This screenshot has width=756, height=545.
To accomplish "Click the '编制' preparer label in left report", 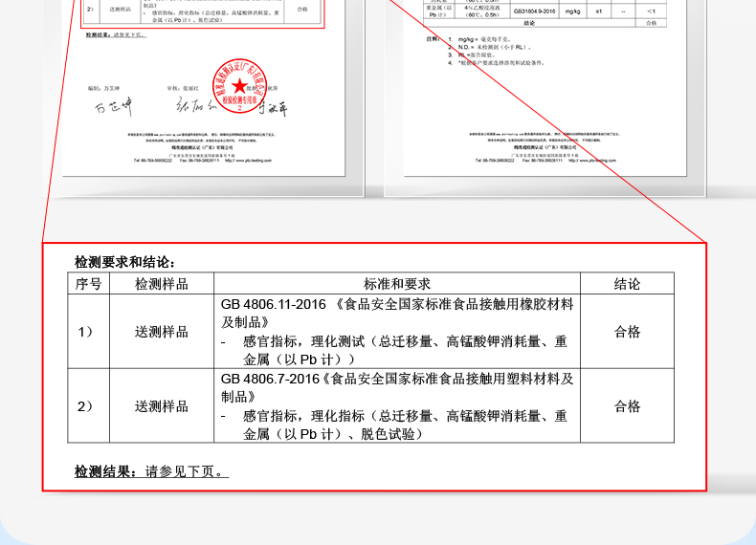I will coord(103,89).
